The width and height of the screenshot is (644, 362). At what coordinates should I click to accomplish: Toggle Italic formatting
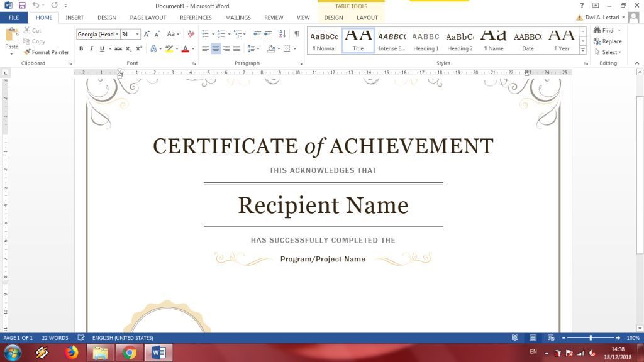coord(91,48)
